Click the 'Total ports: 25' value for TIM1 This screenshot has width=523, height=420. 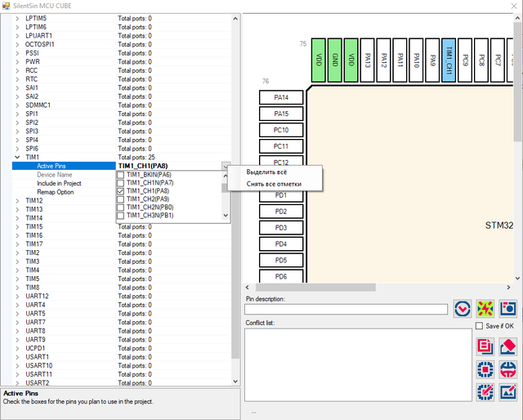pyautogui.click(x=136, y=157)
